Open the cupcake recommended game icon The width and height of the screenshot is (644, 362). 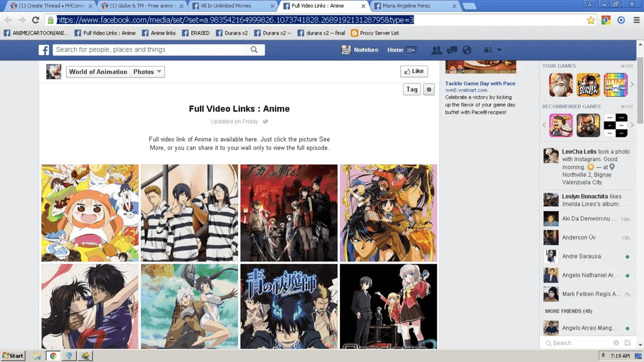[x=561, y=125]
